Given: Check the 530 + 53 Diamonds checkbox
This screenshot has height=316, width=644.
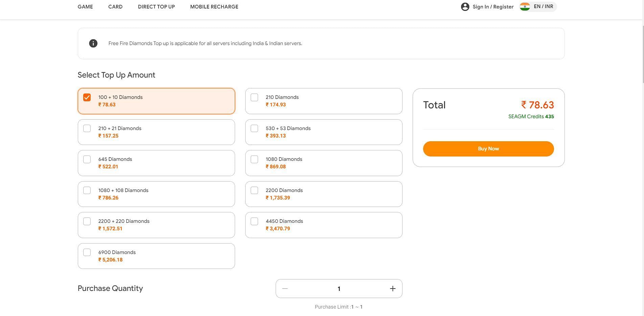Looking at the screenshot, I should (254, 128).
